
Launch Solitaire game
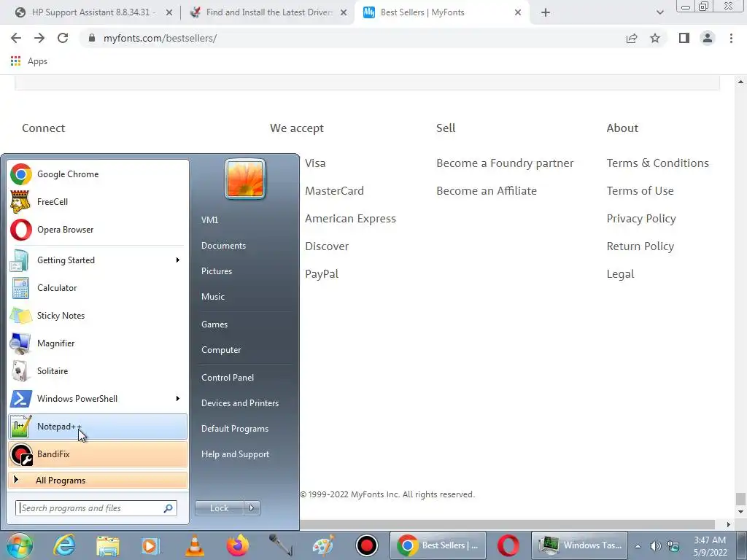tap(98, 371)
